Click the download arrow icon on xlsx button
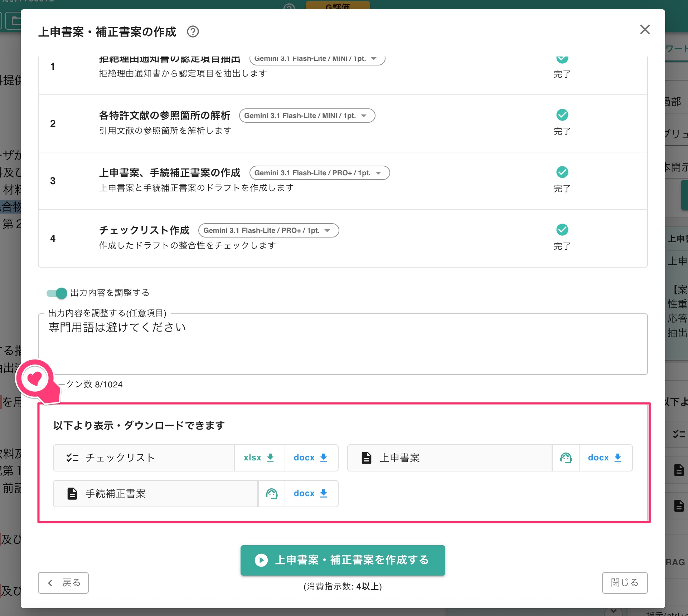 pos(271,458)
